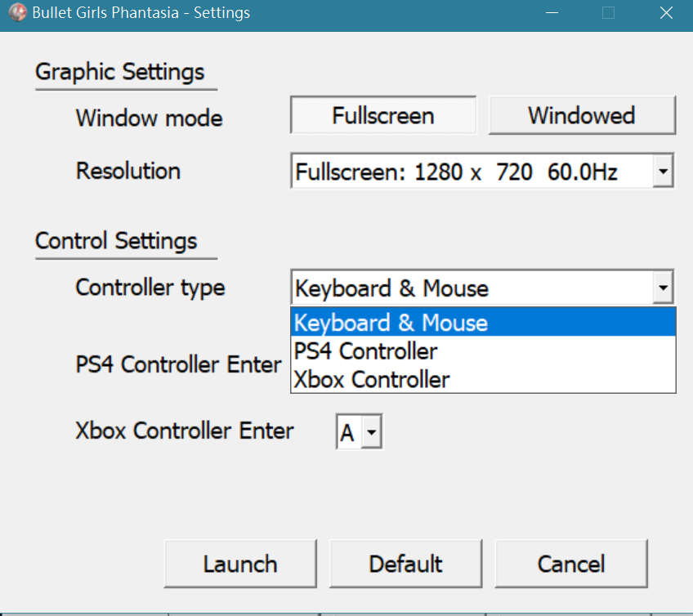Click the Resolution field showing 1280 x 720
Screen dimensions: 693x616
pos(471,173)
